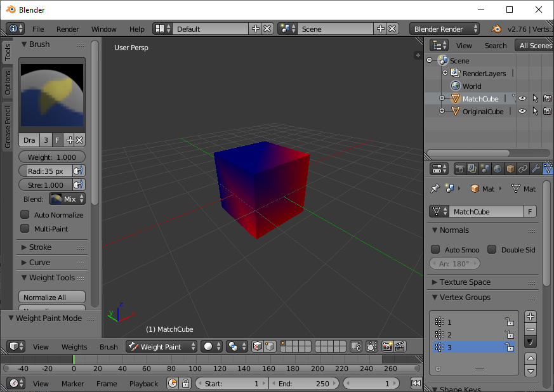Viewport: 554px width, 392px height.
Task: Enable Double Sided checkbox
Action: coord(492,249)
